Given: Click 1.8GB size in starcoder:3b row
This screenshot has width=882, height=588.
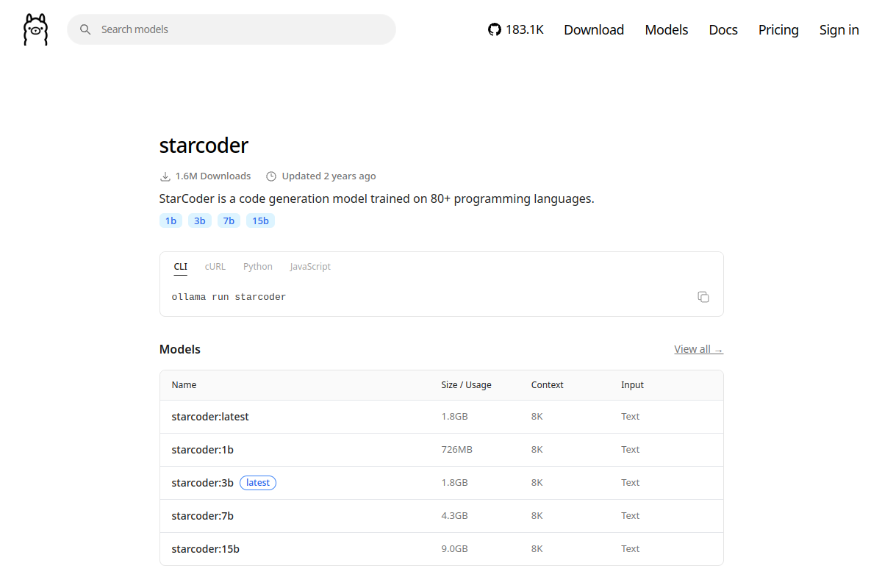Looking at the screenshot, I should [x=454, y=483].
